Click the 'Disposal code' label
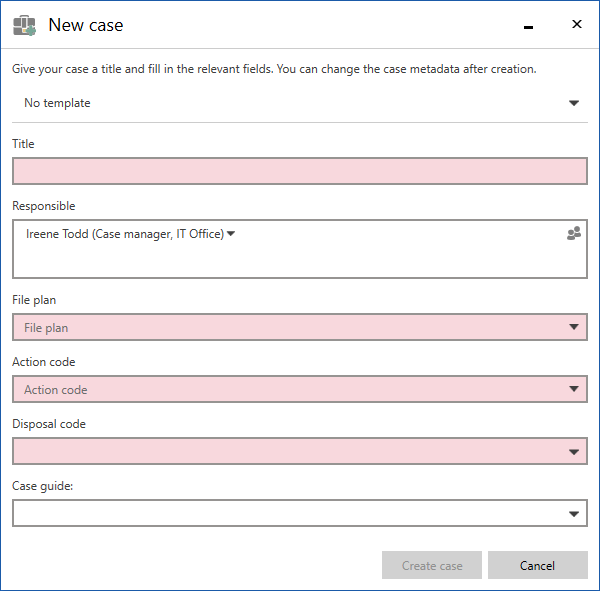 click(x=49, y=424)
